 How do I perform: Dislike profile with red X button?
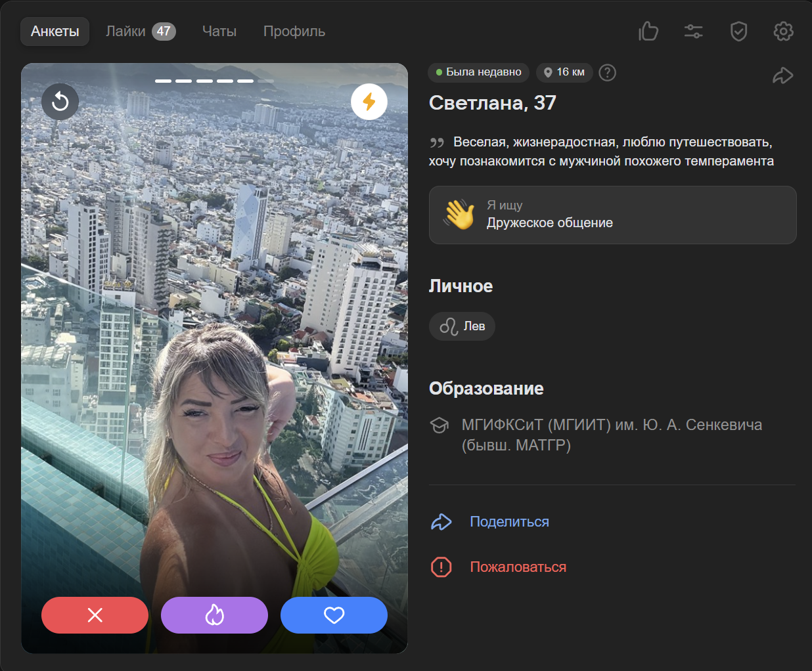tap(95, 615)
